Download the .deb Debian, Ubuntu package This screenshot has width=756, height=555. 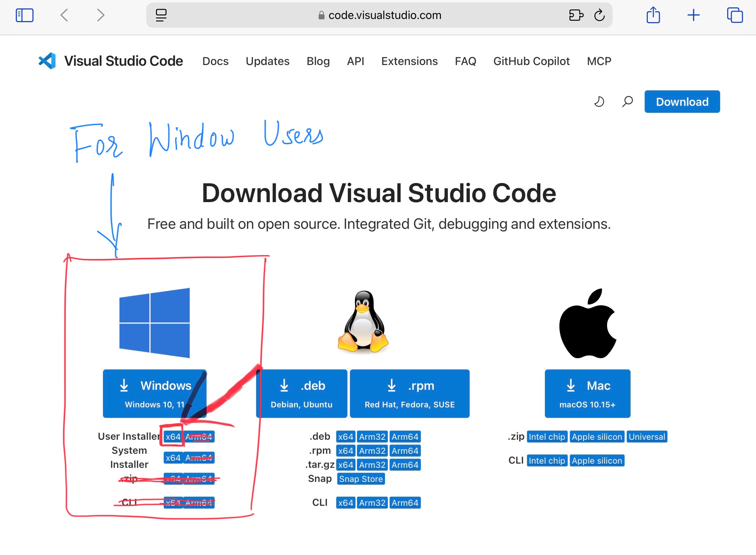click(302, 394)
